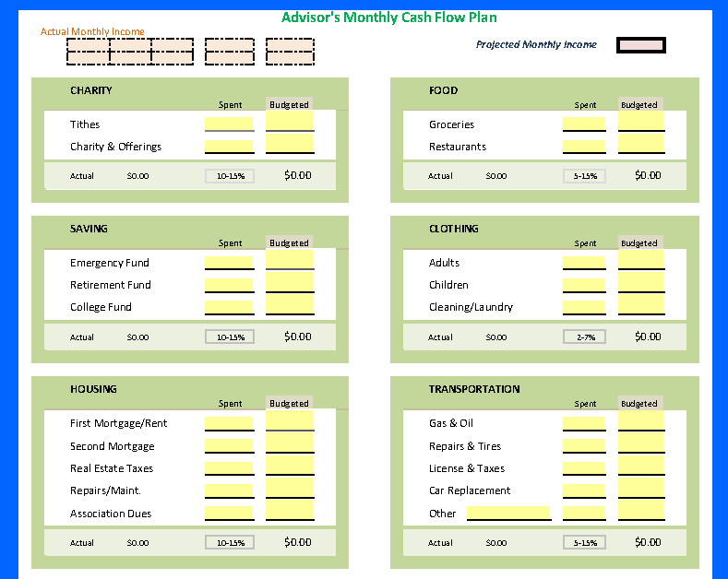
Task: Click the Retirement Fund Budgeted field
Action: (x=290, y=282)
